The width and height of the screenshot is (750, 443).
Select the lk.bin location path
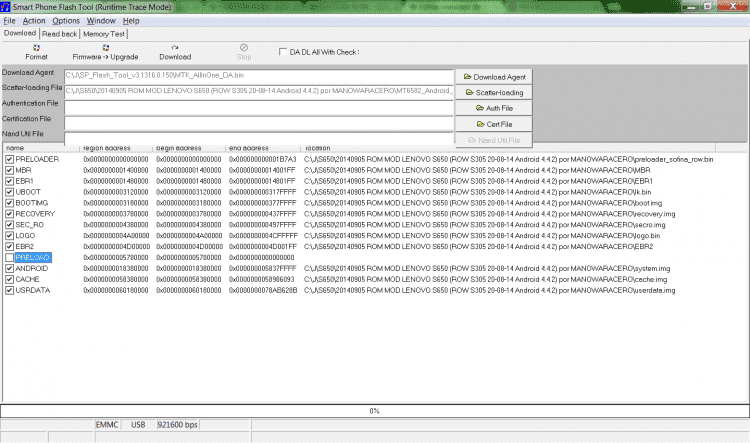click(477, 192)
